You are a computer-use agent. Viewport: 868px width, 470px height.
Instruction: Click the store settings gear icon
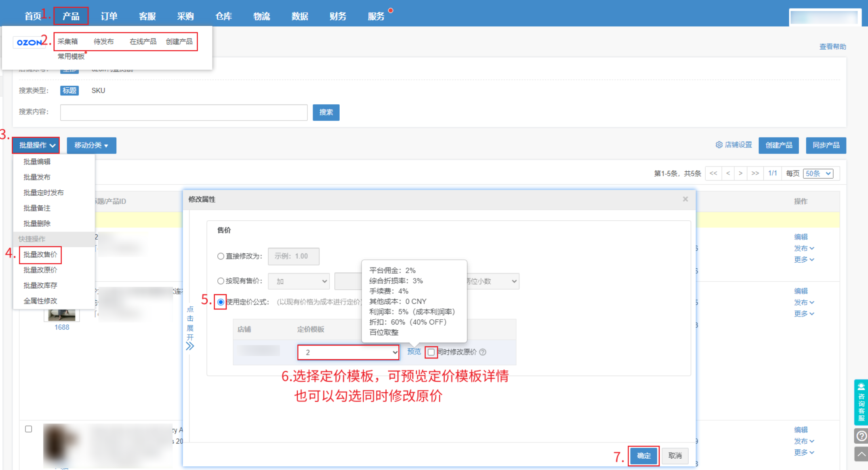point(719,145)
